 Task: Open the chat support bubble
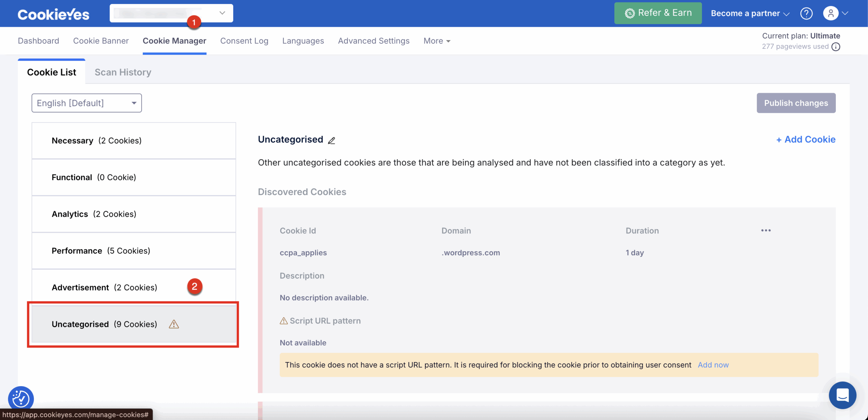pos(842,395)
